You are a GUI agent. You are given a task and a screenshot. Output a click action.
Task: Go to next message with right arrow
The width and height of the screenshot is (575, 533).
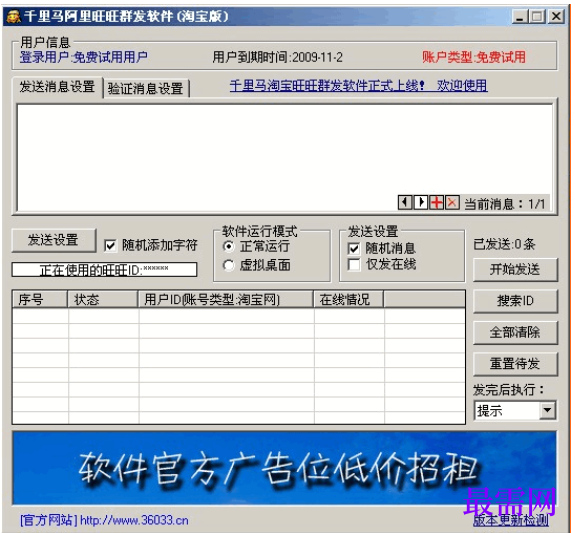point(421,202)
